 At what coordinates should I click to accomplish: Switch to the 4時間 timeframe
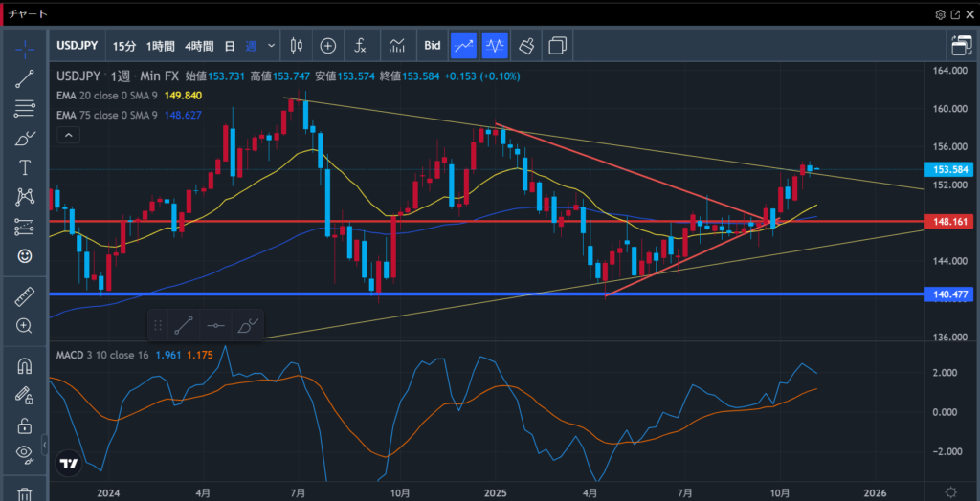tap(199, 46)
